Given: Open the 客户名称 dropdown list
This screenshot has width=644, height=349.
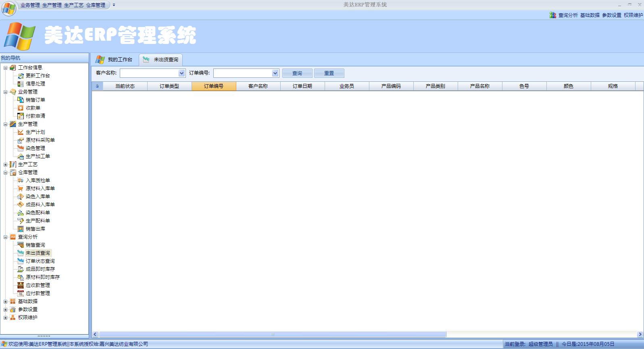Looking at the screenshot, I should pyautogui.click(x=181, y=73).
